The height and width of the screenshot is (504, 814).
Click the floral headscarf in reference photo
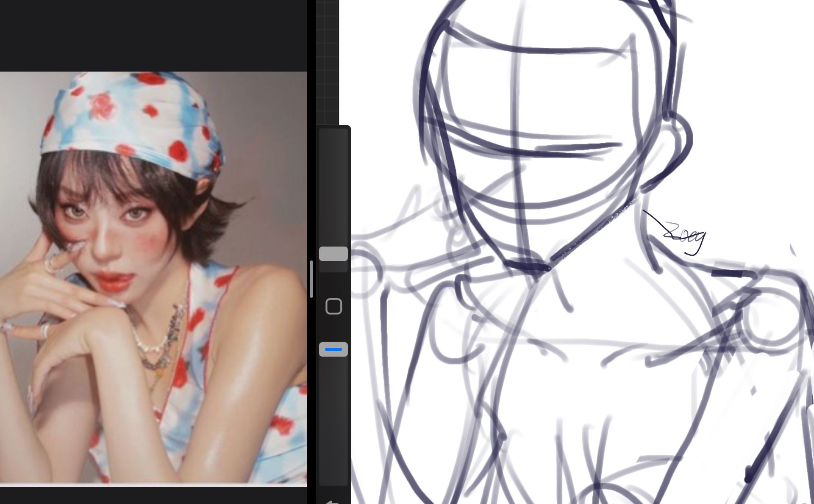pyautogui.click(x=127, y=114)
